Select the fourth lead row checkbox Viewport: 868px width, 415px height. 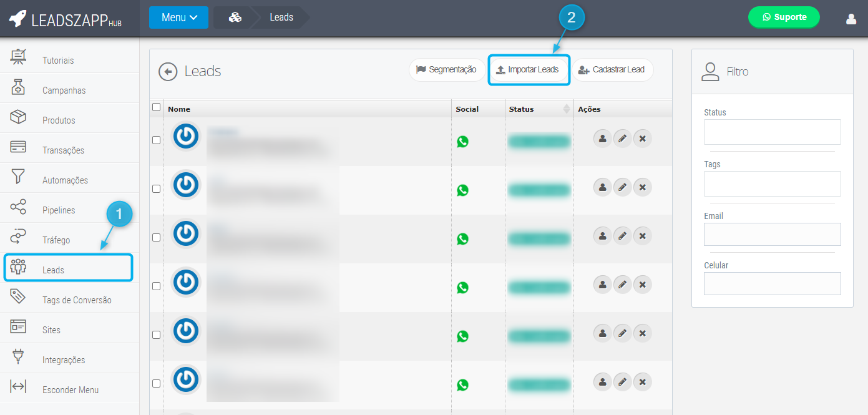[x=157, y=286]
